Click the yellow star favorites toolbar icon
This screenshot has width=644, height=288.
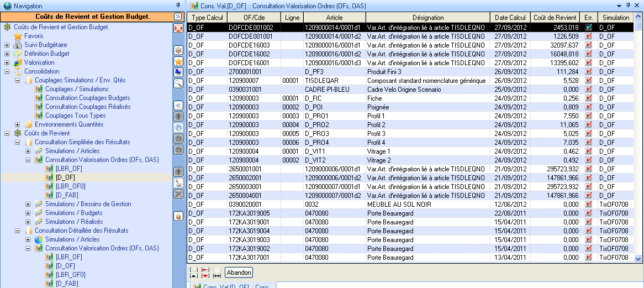click(x=178, y=61)
